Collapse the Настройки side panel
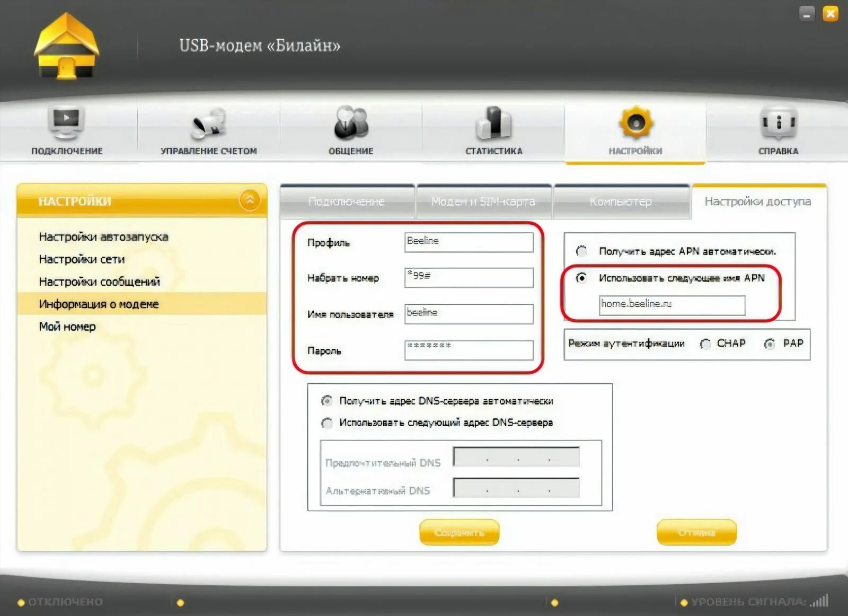 click(x=250, y=200)
